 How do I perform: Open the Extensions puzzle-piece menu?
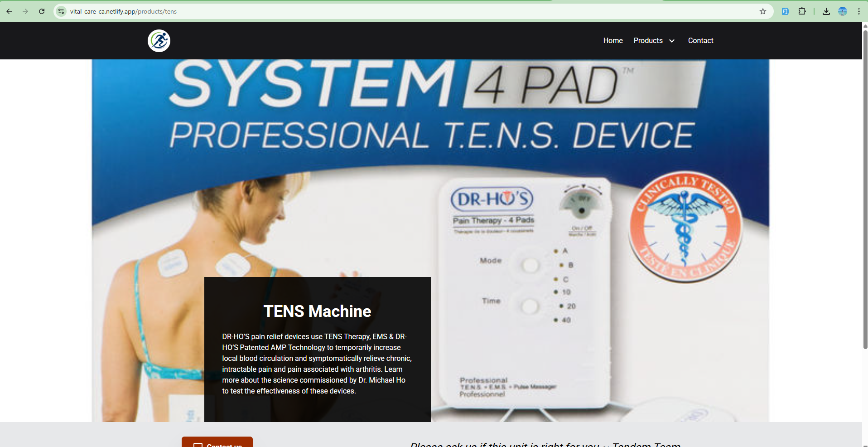click(802, 11)
